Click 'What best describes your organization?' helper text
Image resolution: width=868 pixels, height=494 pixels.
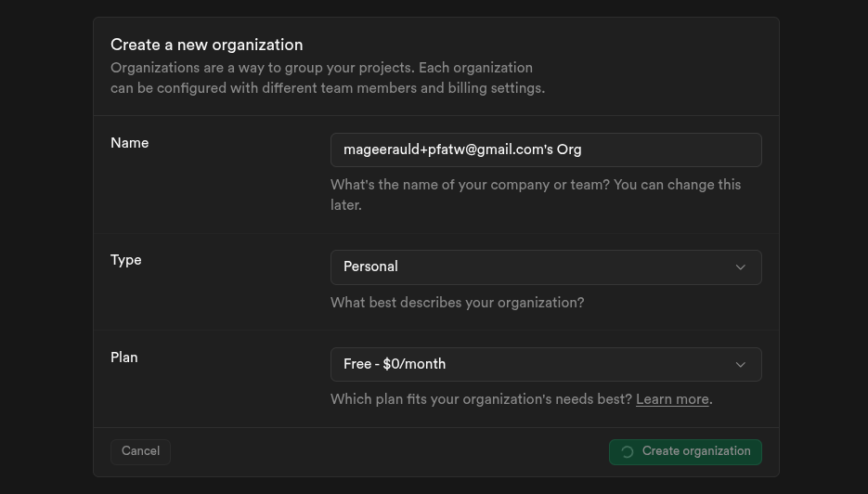[457, 303]
